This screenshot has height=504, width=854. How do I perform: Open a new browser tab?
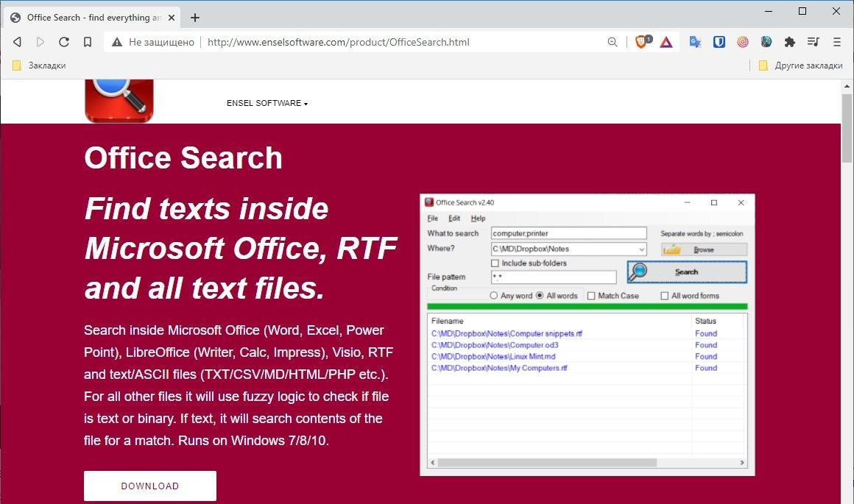click(x=195, y=18)
